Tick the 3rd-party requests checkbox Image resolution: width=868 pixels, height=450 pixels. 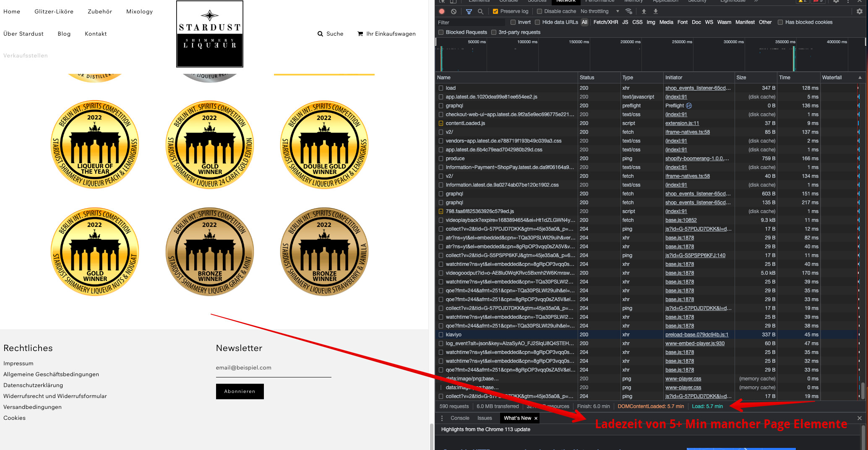pyautogui.click(x=494, y=32)
